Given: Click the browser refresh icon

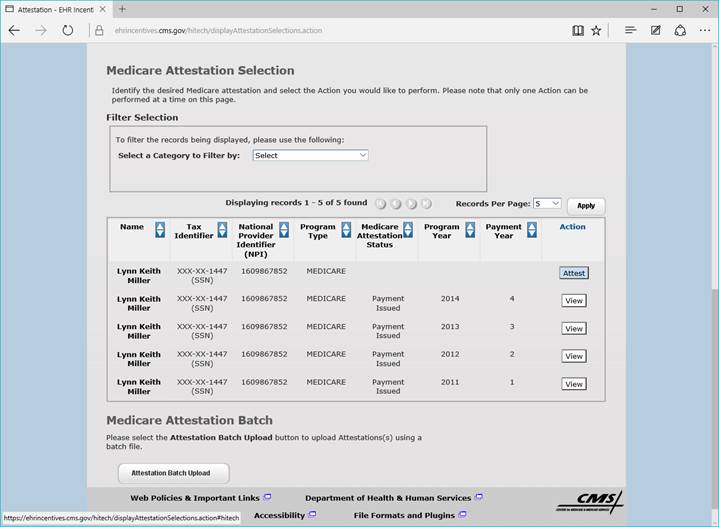Looking at the screenshot, I should [x=67, y=30].
